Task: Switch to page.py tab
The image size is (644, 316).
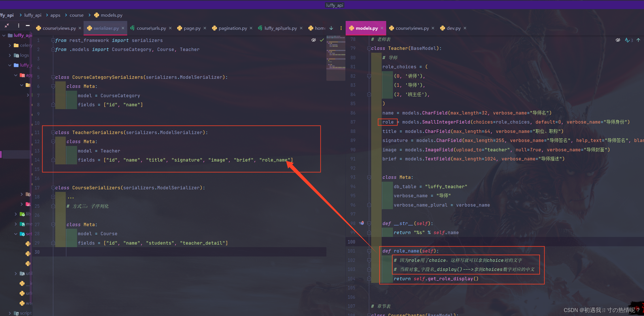Action: point(192,28)
